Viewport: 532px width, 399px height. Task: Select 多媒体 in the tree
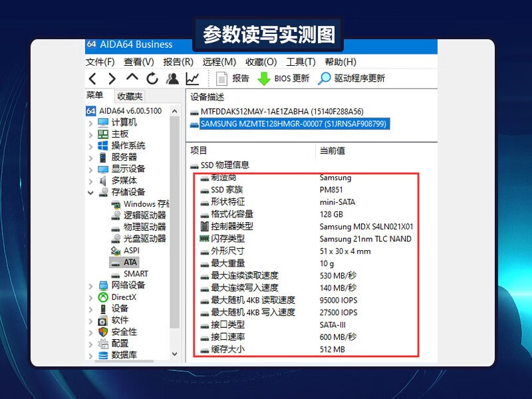click(x=118, y=180)
